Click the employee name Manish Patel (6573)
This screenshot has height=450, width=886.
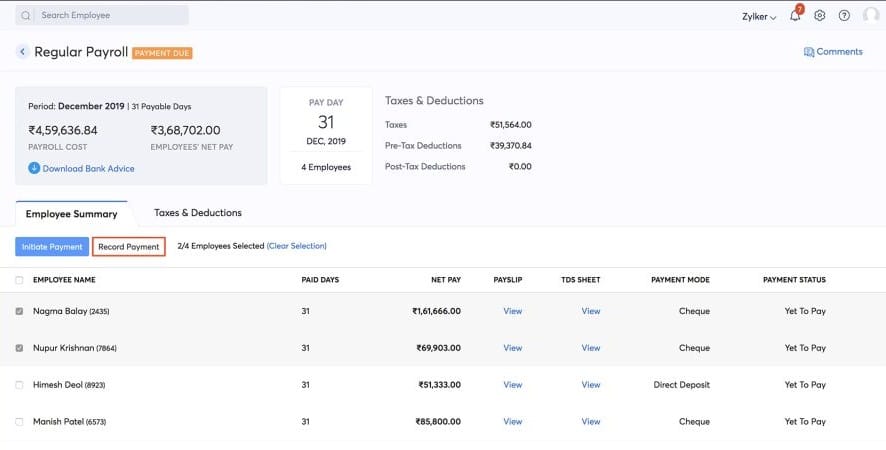coord(70,421)
